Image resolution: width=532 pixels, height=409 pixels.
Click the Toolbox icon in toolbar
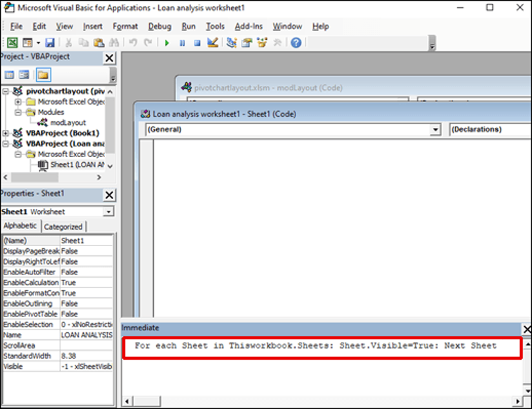[277, 43]
